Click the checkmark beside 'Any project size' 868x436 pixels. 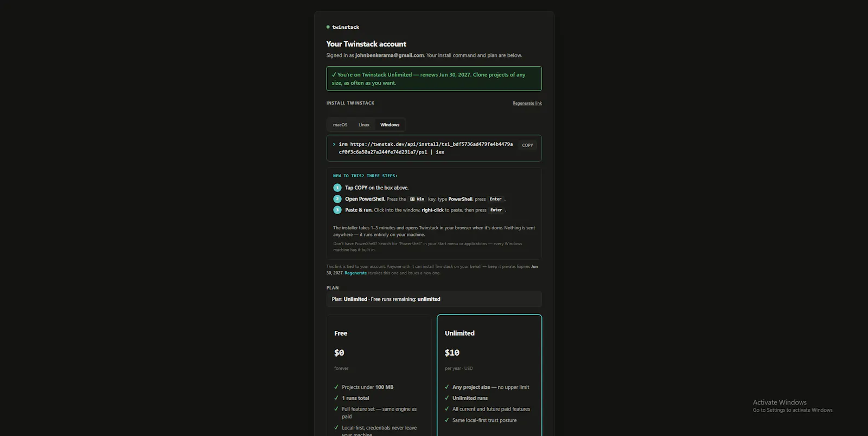(x=447, y=387)
